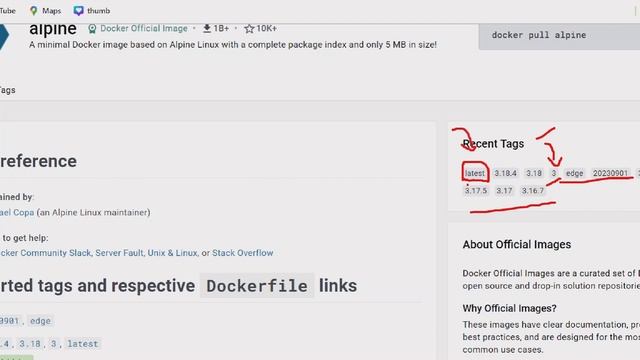
Task: Open the Stack Overflow link
Action: click(242, 253)
